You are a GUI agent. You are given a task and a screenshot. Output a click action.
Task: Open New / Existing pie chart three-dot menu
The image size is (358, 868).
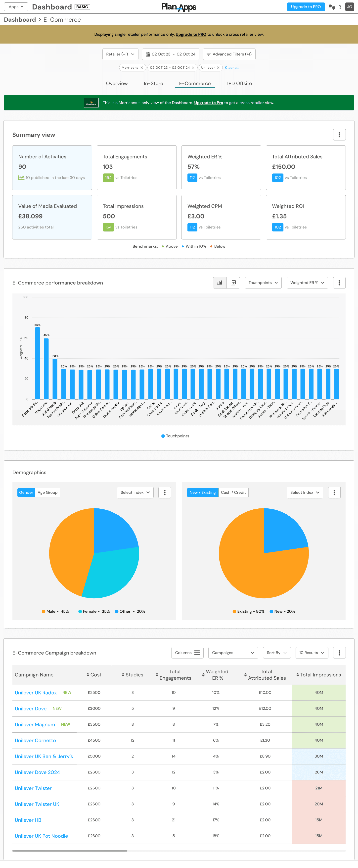[x=334, y=492]
